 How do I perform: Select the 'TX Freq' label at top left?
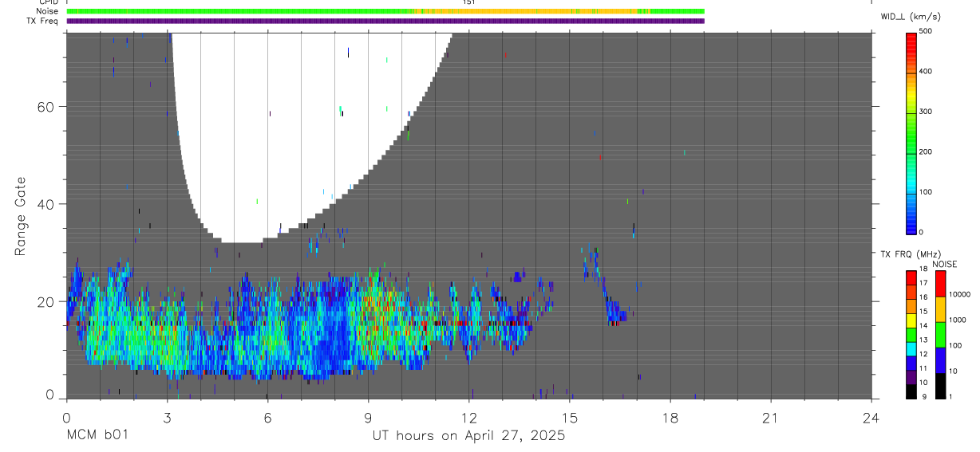coord(43,21)
